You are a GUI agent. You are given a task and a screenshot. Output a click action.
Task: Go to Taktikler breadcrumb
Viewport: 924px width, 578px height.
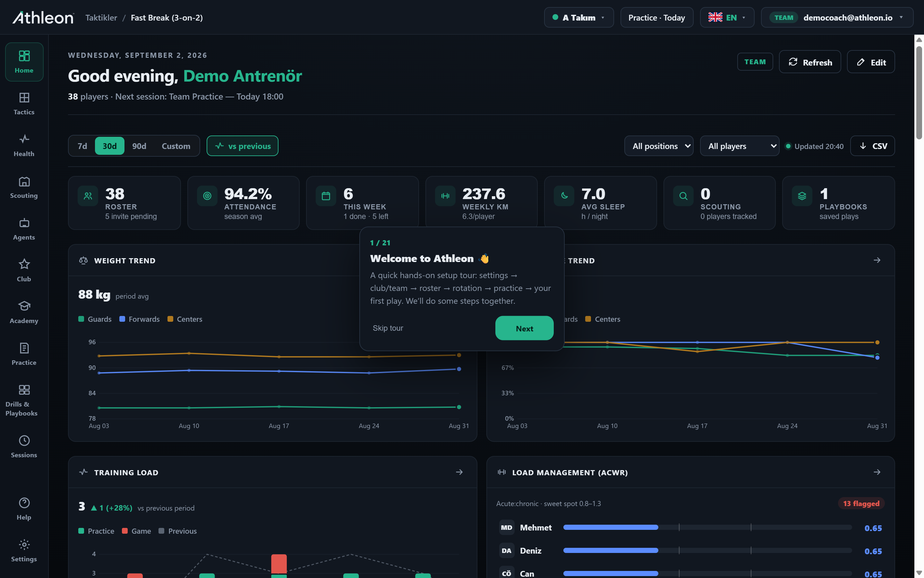coord(101,18)
